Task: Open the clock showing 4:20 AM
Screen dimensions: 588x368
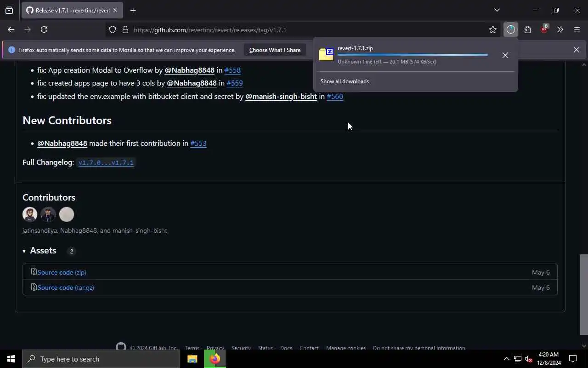Action: pyautogui.click(x=548, y=359)
